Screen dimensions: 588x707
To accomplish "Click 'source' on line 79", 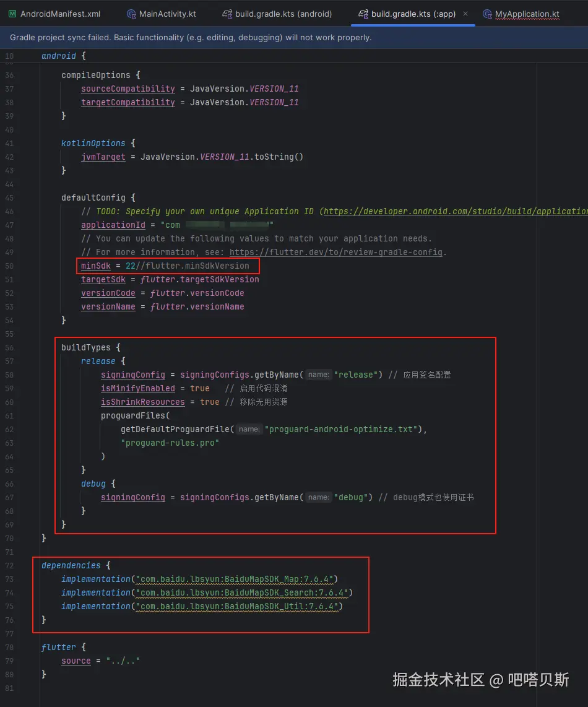I will [x=76, y=661].
